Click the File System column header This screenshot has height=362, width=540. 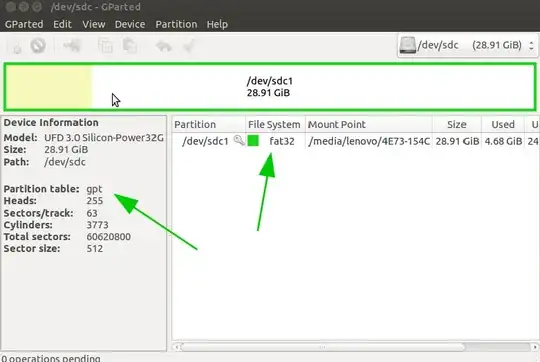pyautogui.click(x=274, y=124)
